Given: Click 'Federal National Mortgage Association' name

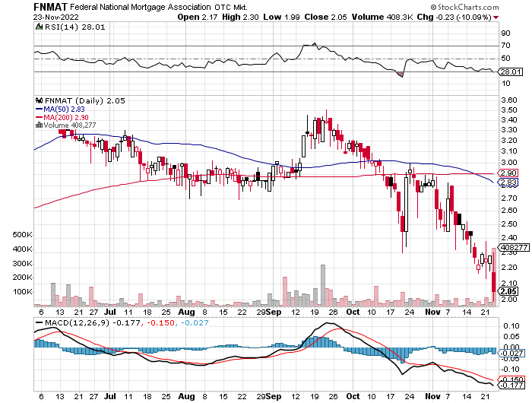Looking at the screenshot, I should pyautogui.click(x=141, y=7).
